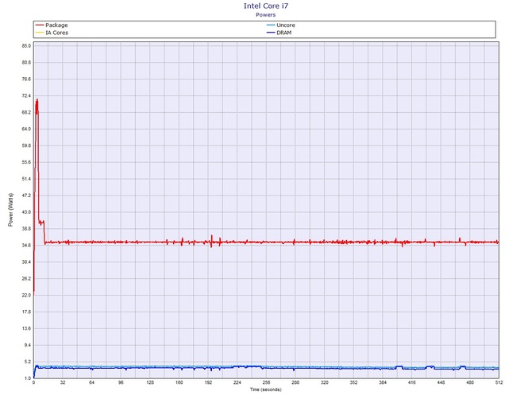The image size is (532, 399).
Task: Click the 59.8 y-axis value
Action: pos(26,145)
